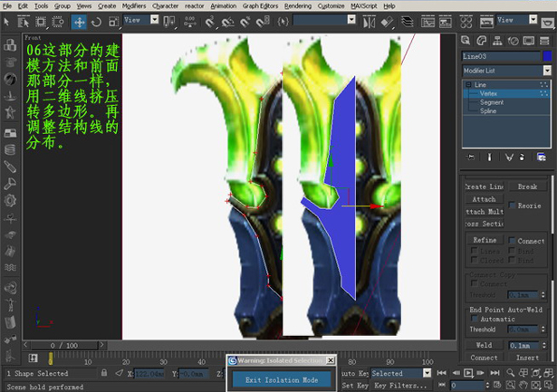Open Select by Name tool
557x392 pixels.
(x=23, y=22)
